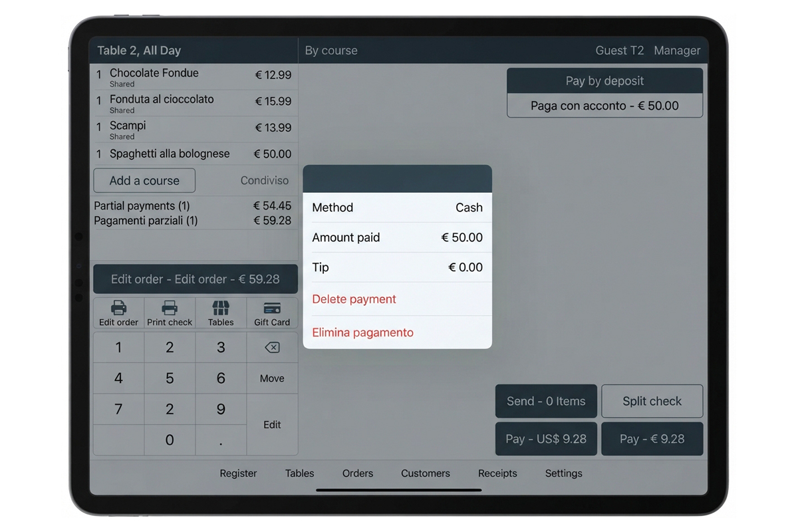Image resolution: width=798 pixels, height=532 pixels.
Task: Open the Tables icon above the keypad
Action: [221, 308]
